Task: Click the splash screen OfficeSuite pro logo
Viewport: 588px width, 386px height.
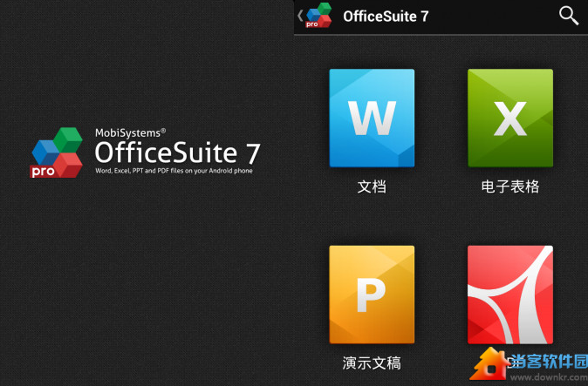Action: coord(57,152)
